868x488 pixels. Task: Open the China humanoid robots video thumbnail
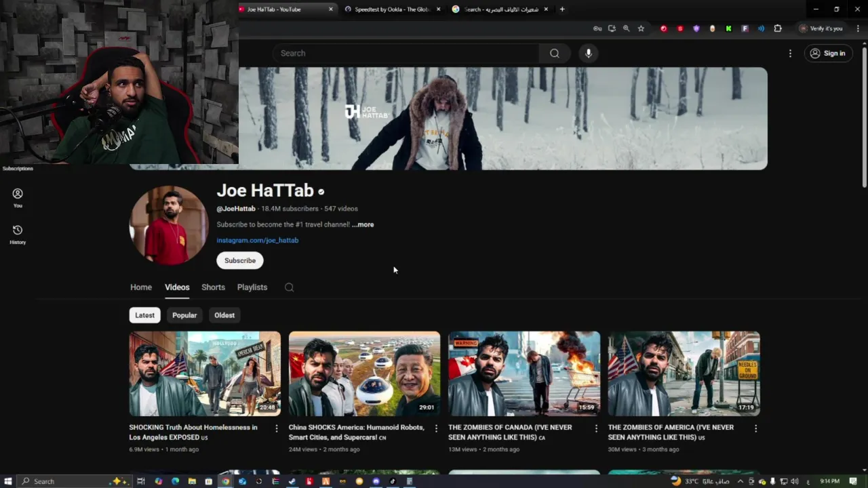[x=364, y=373]
